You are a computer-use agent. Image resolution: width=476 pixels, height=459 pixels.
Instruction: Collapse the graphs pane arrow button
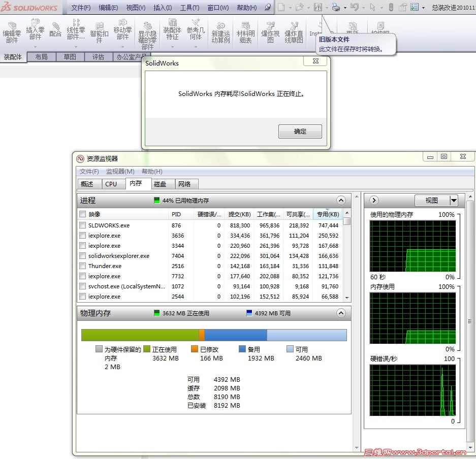[374, 200]
